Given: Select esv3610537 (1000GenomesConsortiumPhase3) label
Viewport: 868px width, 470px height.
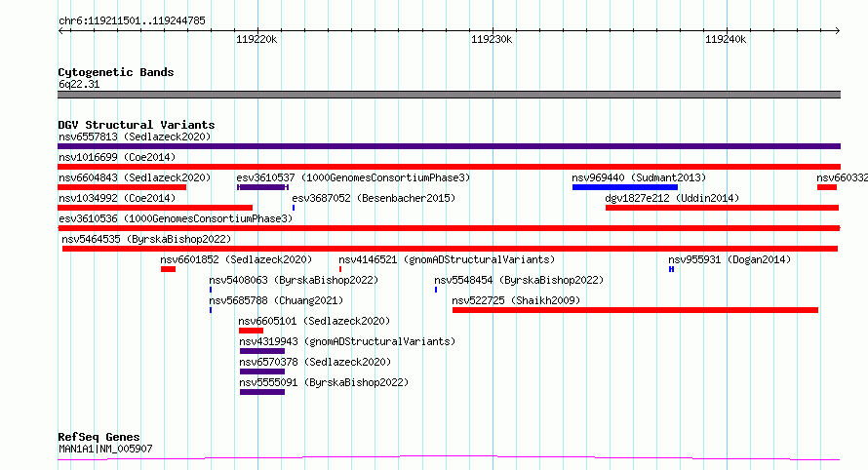Looking at the screenshot, I should 353,177.
